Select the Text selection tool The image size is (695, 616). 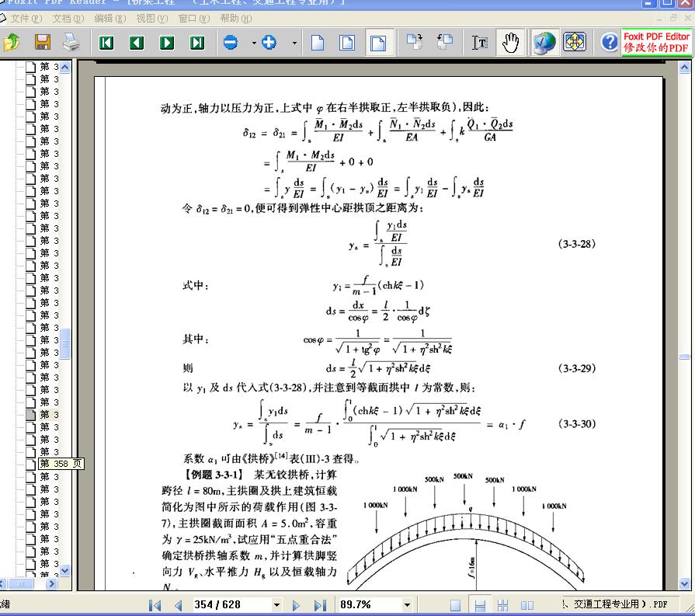pyautogui.click(x=480, y=43)
